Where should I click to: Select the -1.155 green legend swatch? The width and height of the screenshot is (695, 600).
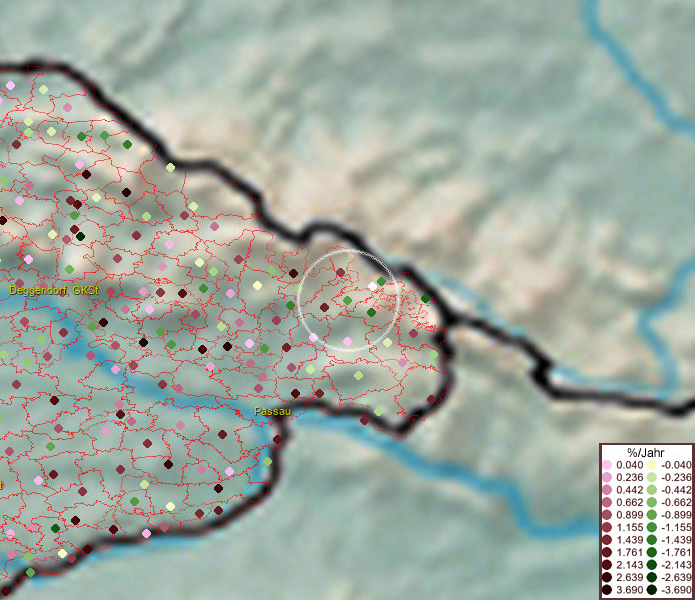click(x=651, y=527)
